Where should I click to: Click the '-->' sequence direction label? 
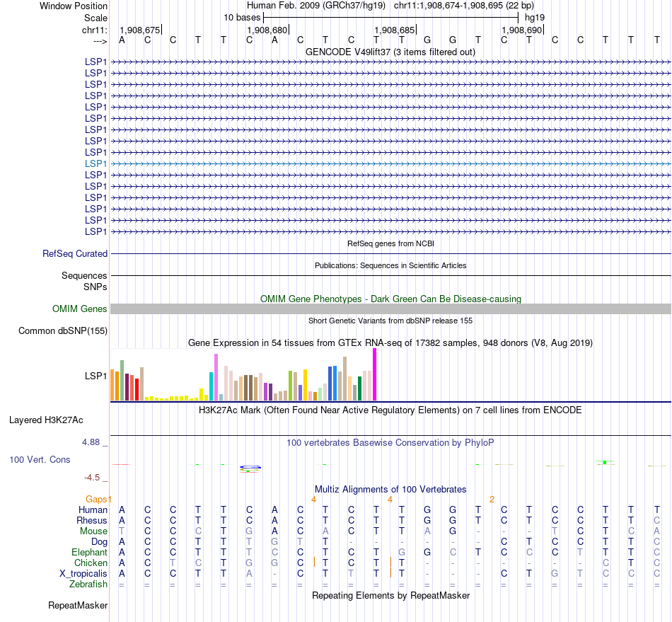(x=100, y=41)
